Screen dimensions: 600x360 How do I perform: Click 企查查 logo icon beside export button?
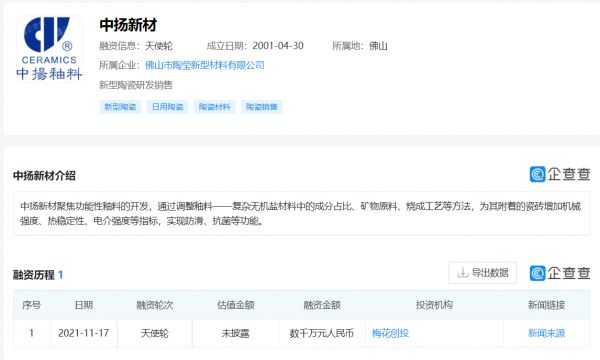(538, 273)
